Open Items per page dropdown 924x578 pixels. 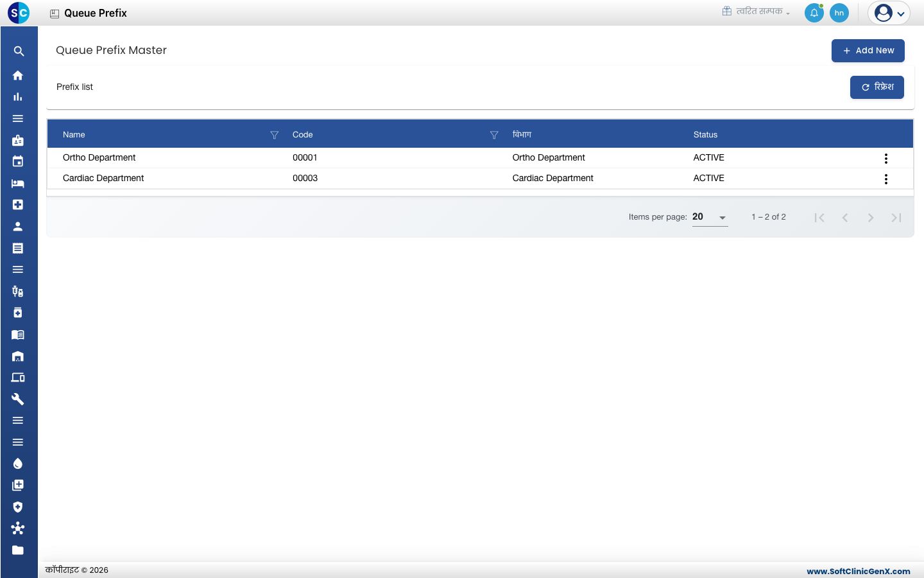710,217
